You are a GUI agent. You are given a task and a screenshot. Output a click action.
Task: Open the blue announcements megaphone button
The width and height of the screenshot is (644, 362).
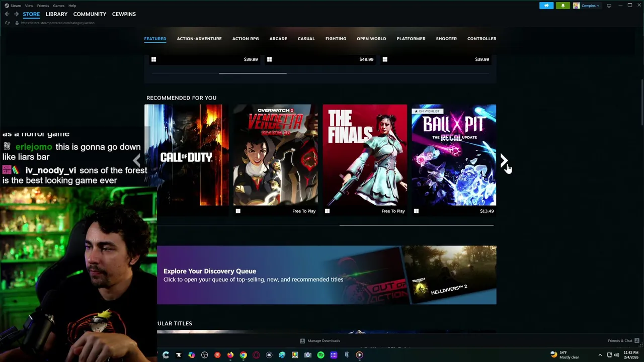click(x=546, y=6)
